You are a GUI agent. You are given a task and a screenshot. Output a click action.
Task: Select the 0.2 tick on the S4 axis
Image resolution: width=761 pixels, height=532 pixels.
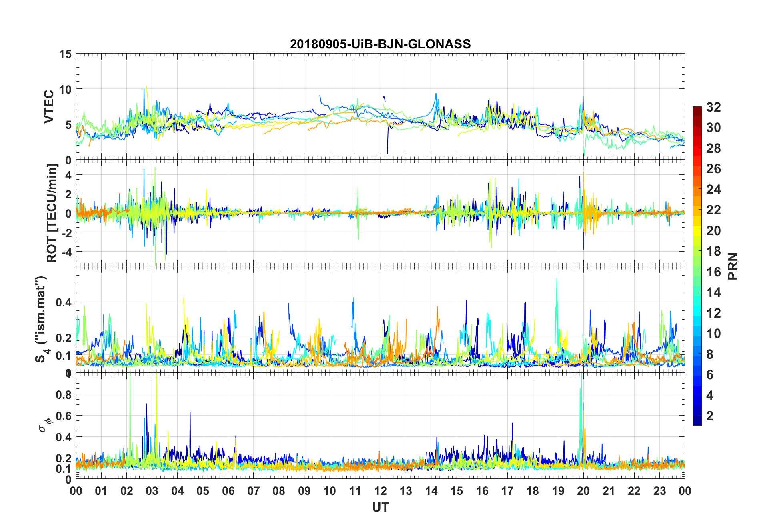(x=64, y=338)
